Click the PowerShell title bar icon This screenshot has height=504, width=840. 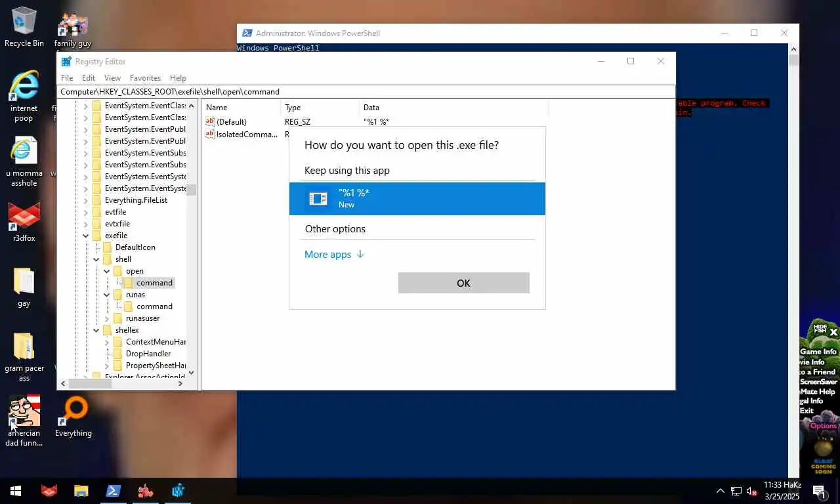tap(247, 33)
